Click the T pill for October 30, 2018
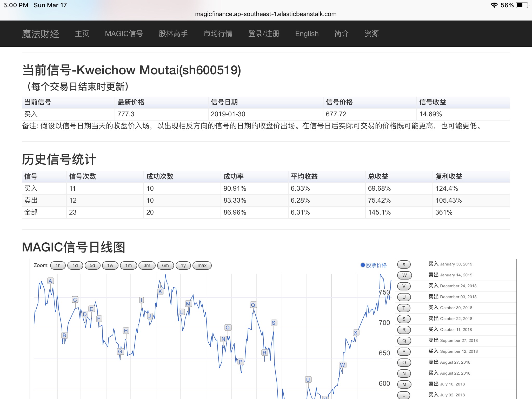Screen dimensions: 532x399 404,308
